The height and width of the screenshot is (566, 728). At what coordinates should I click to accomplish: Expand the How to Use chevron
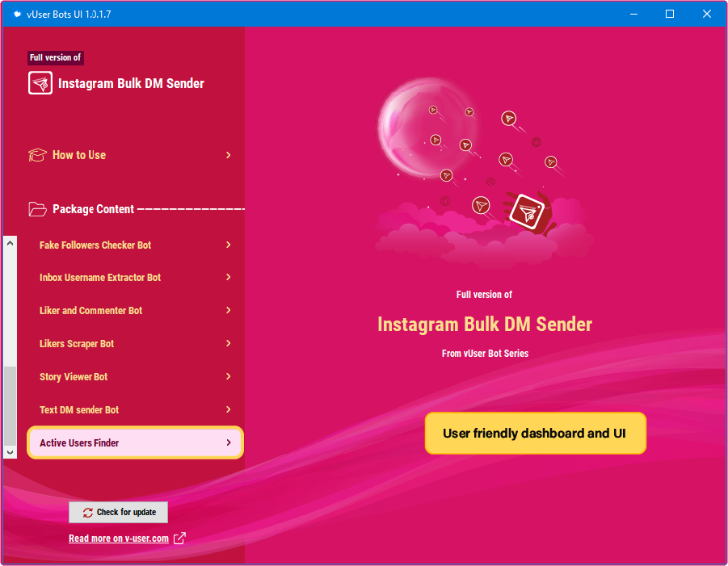tap(229, 155)
